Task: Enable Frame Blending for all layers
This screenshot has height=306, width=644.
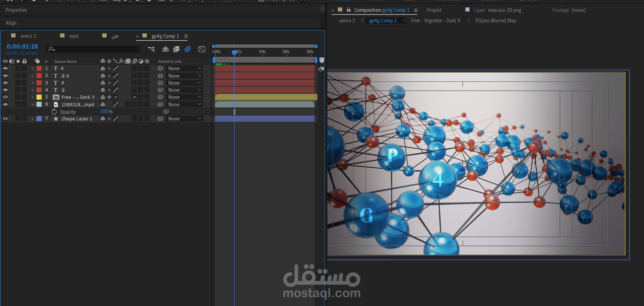Action: (x=176, y=49)
